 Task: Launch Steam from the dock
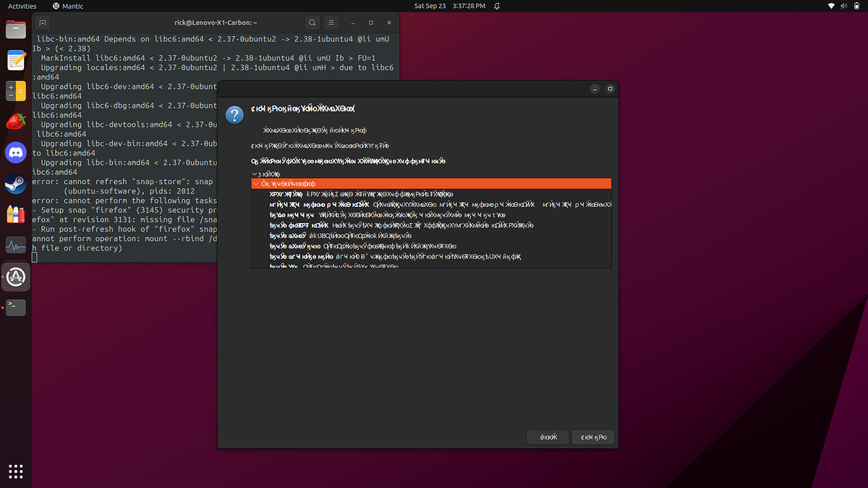pyautogui.click(x=16, y=184)
